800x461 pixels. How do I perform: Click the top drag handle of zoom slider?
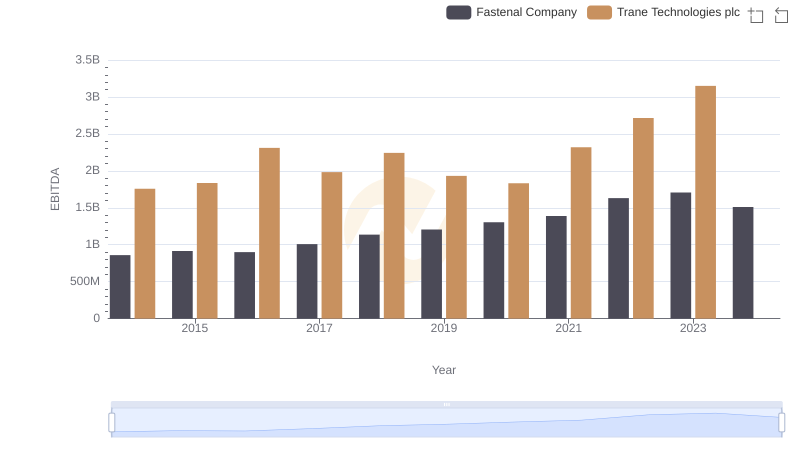coord(446,404)
